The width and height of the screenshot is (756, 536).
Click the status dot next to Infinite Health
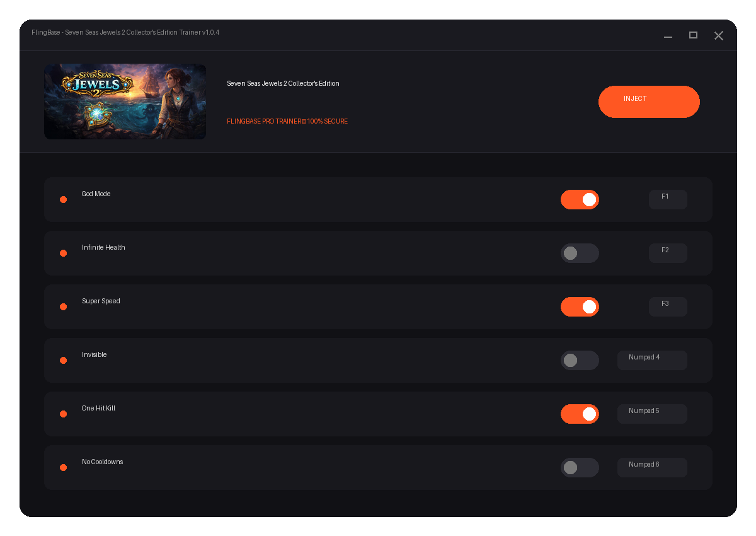point(63,253)
